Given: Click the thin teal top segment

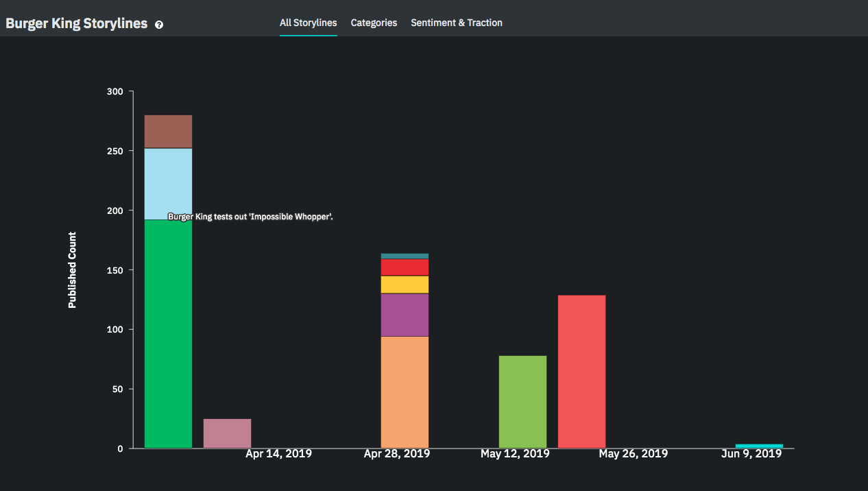Looking at the screenshot, I should coord(405,256).
